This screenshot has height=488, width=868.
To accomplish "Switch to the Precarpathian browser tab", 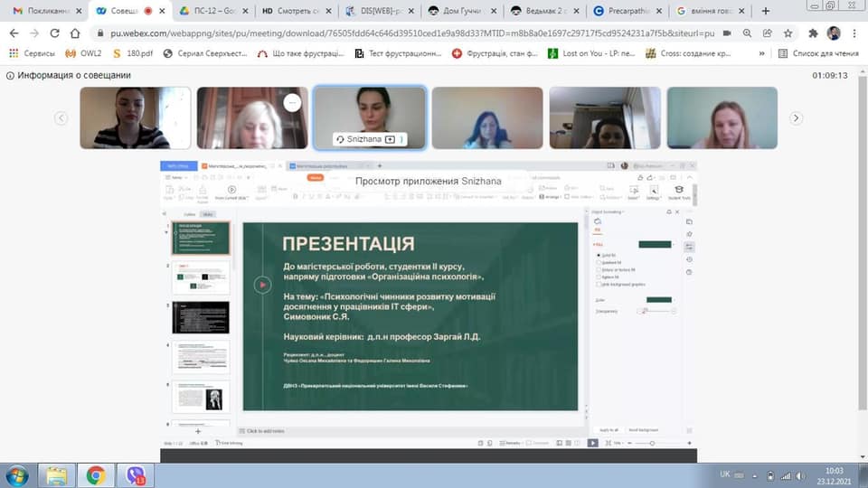I will [x=628, y=11].
